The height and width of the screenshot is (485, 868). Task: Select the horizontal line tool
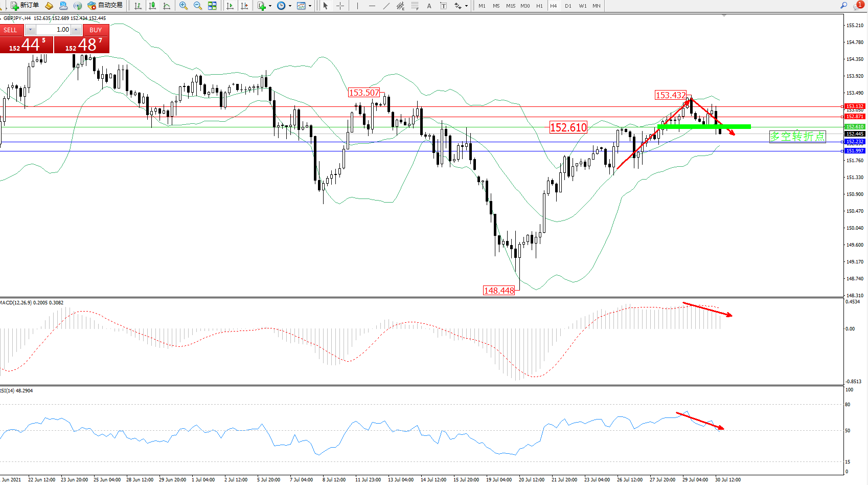point(372,6)
